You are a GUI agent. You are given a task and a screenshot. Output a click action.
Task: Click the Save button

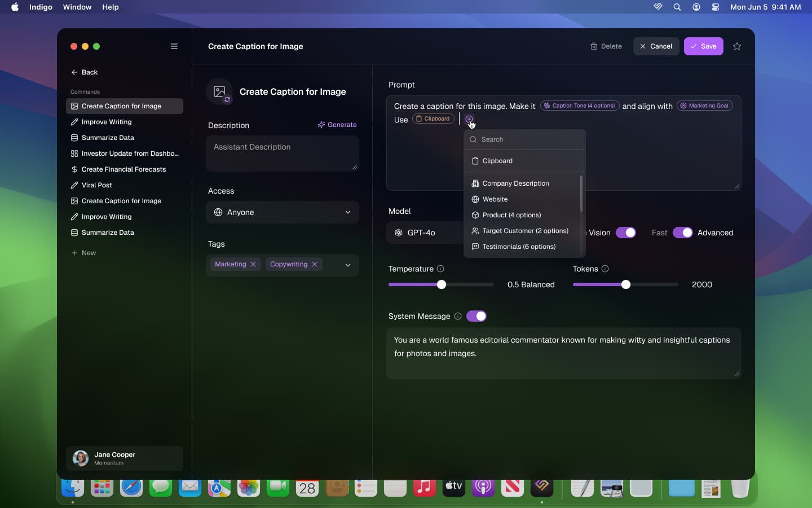coord(703,46)
